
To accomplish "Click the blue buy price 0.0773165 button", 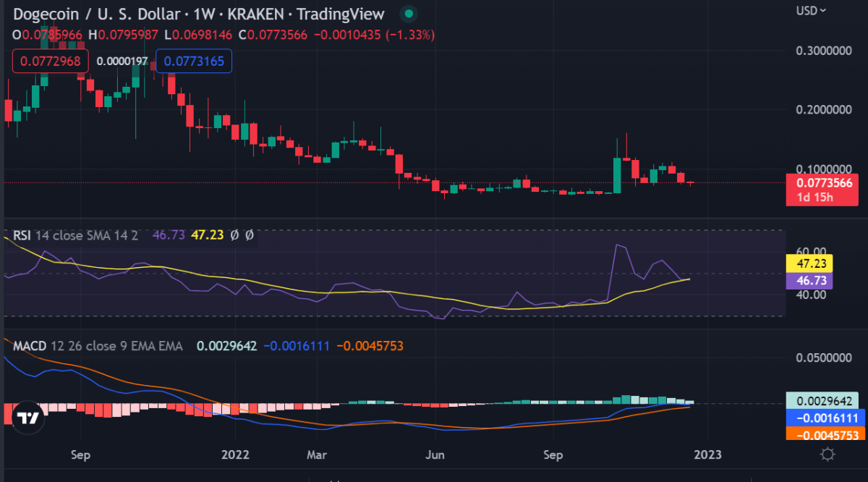I will [193, 61].
